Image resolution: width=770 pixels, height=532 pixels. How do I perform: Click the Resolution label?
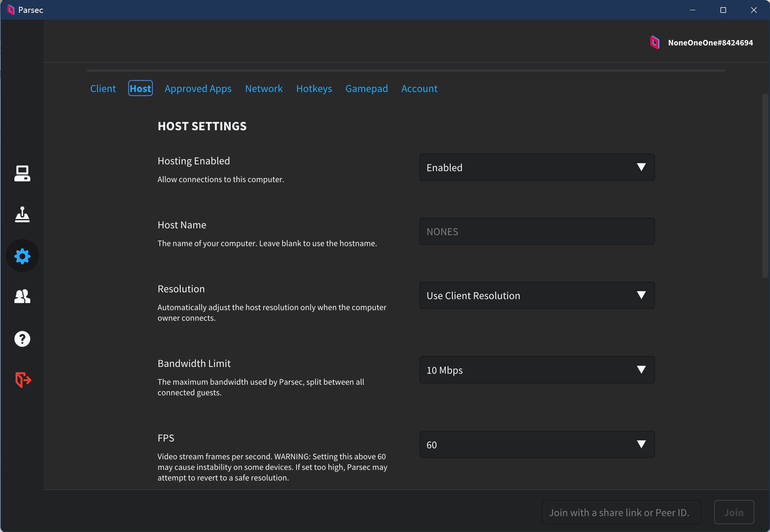pos(181,289)
